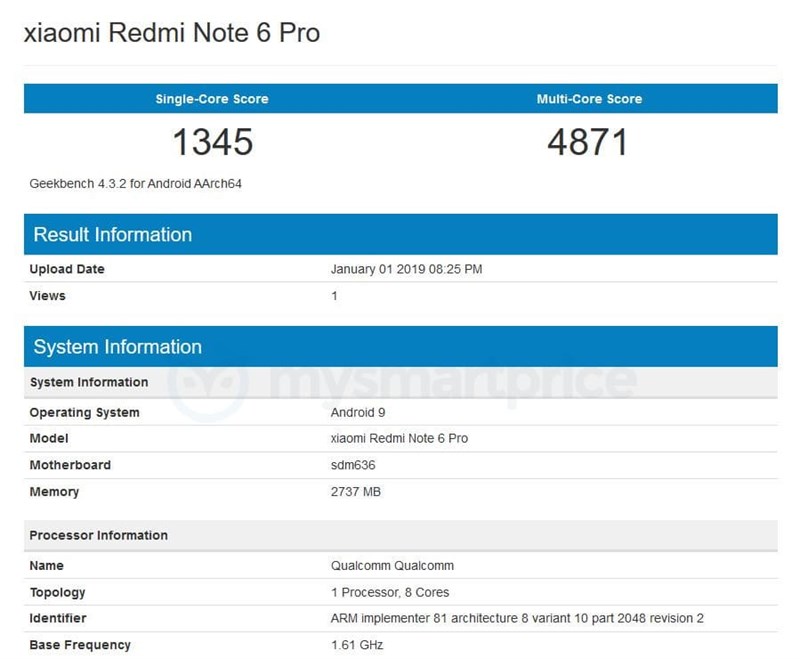Click the Memory label
This screenshot has width=800, height=659.
[x=54, y=492]
